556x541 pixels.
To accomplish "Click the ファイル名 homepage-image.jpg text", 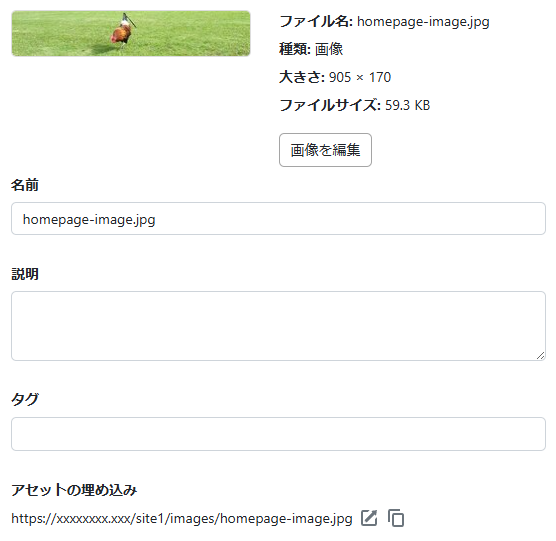I will pos(384,22).
